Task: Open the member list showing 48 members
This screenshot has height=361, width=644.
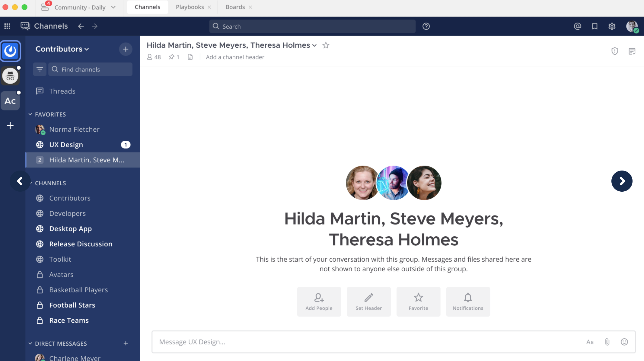Action: 154,57
